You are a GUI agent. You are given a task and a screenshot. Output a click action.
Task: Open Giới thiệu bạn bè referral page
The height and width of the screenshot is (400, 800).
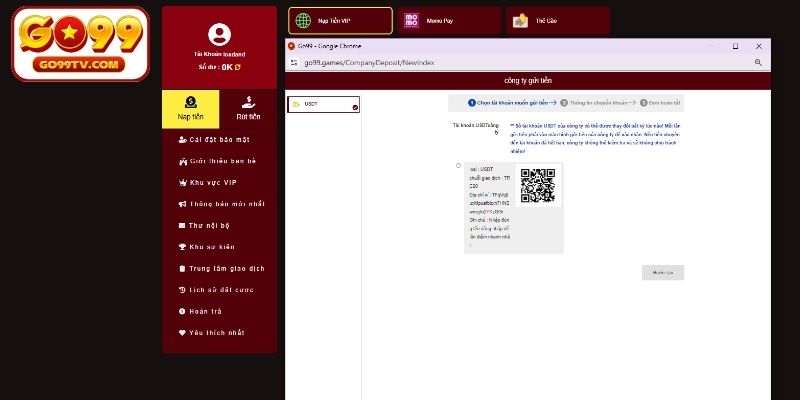pos(219,161)
